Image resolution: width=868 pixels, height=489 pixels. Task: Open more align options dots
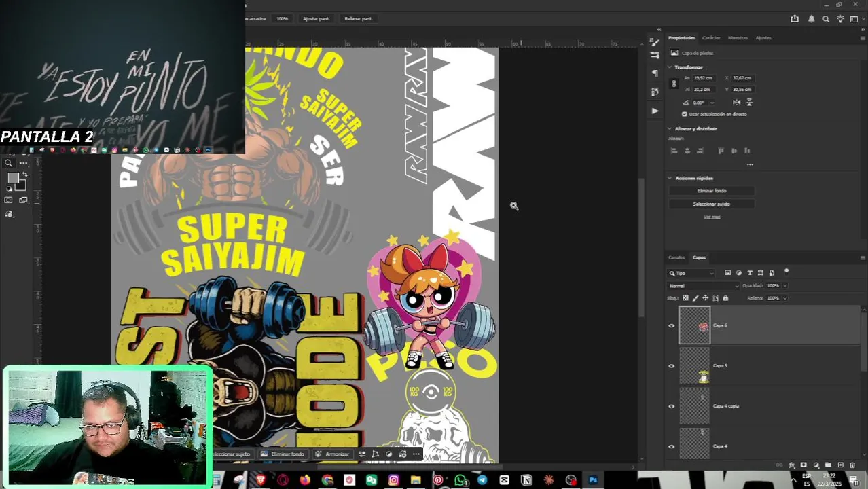pos(750,164)
